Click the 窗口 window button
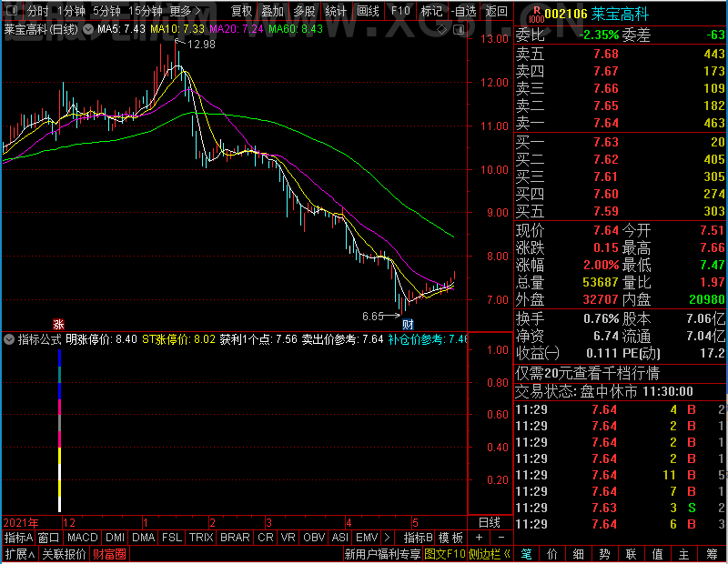Screen dimensions: 728x564 (49, 538)
